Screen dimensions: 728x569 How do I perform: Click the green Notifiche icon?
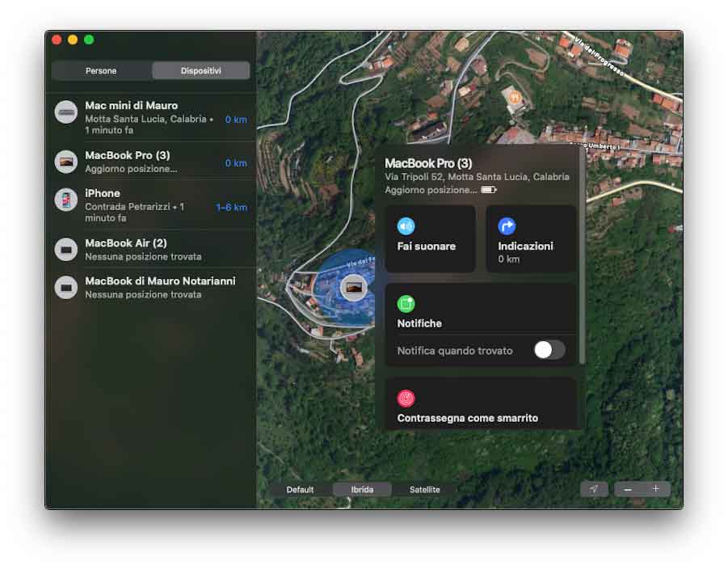[406, 304]
